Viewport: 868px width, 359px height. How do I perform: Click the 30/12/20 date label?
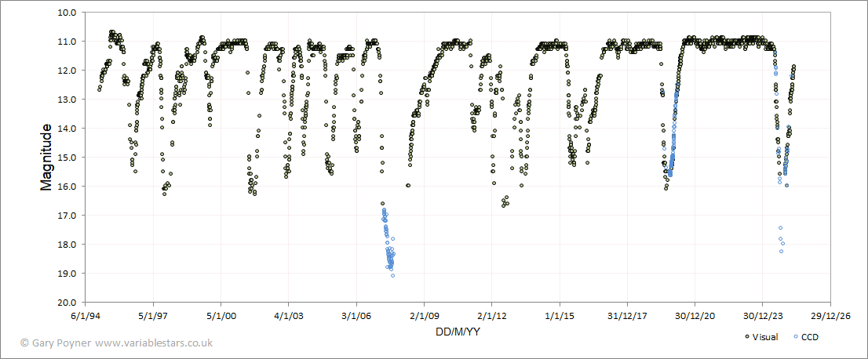(x=695, y=317)
